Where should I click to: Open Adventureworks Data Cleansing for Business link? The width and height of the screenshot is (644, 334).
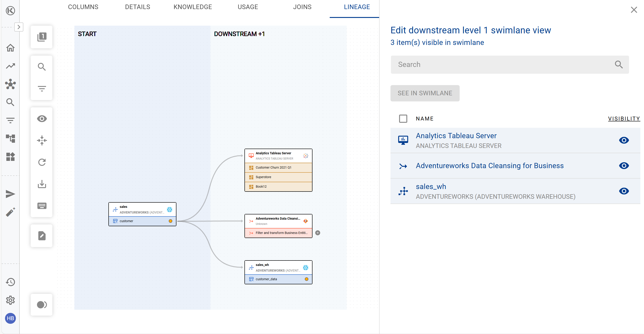489,166
